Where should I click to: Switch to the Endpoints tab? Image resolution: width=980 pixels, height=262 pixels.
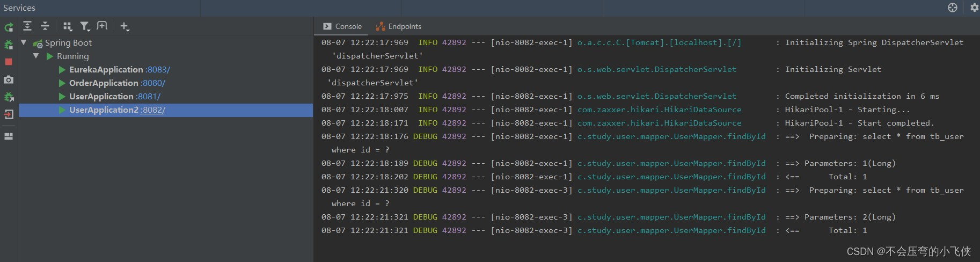(399, 26)
